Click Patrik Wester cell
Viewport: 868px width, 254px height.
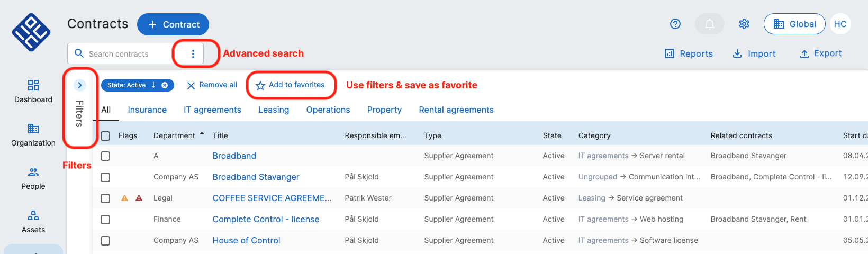(x=368, y=198)
